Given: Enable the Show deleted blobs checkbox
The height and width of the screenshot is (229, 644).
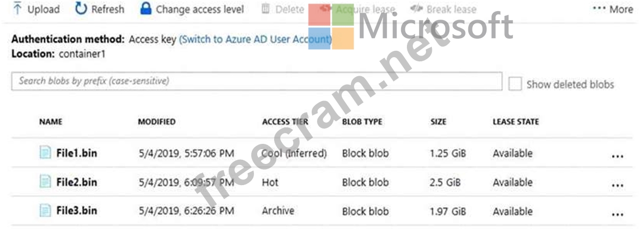Looking at the screenshot, I should pyautogui.click(x=515, y=84).
